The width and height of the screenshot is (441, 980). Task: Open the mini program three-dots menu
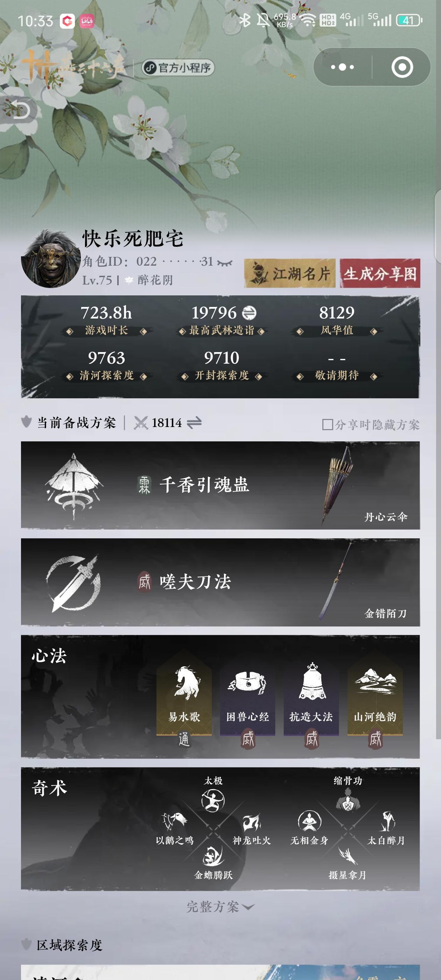click(342, 67)
